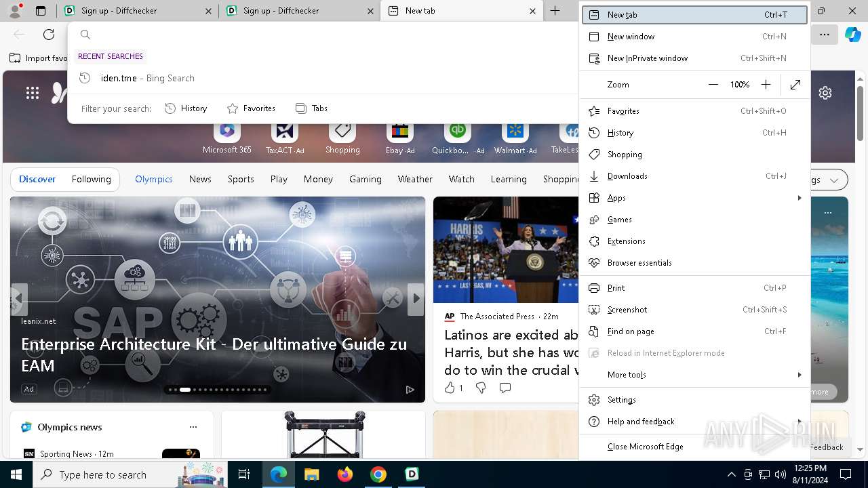868x488 pixels.
Task: Click the Edge profile avatar icon
Action: [x=15, y=11]
